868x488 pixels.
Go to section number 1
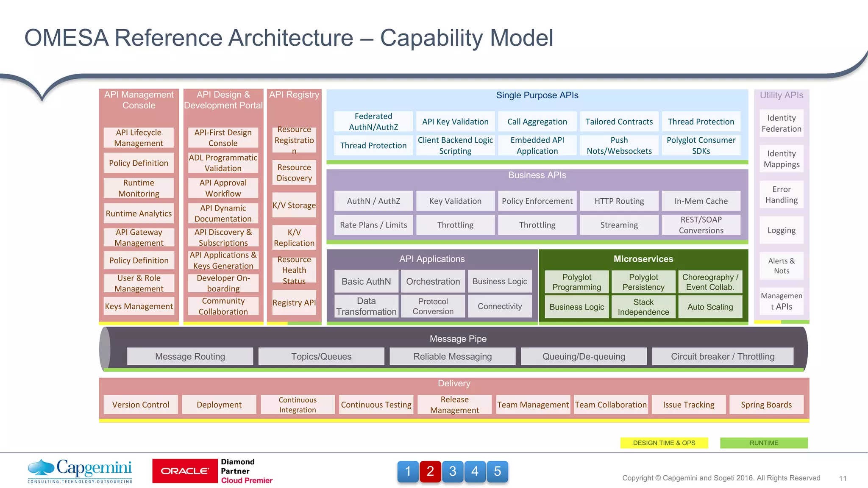(x=408, y=471)
